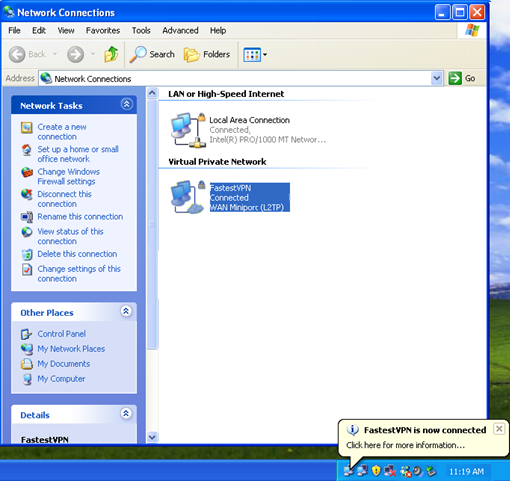510x481 pixels.
Task: Click Rename this connection
Action: coord(80,217)
